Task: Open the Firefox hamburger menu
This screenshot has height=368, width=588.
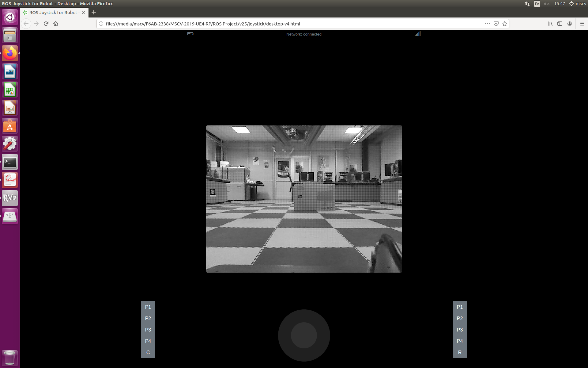Action: (x=582, y=24)
